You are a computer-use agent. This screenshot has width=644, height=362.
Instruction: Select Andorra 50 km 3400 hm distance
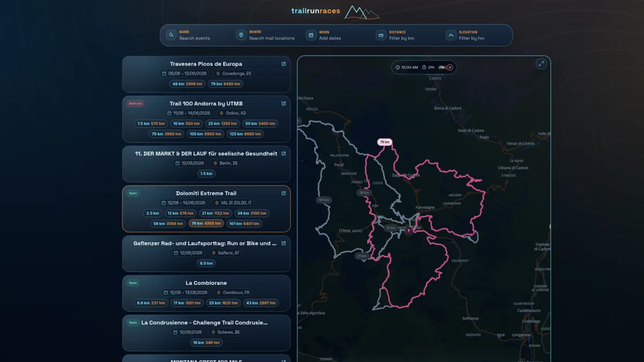click(x=260, y=123)
